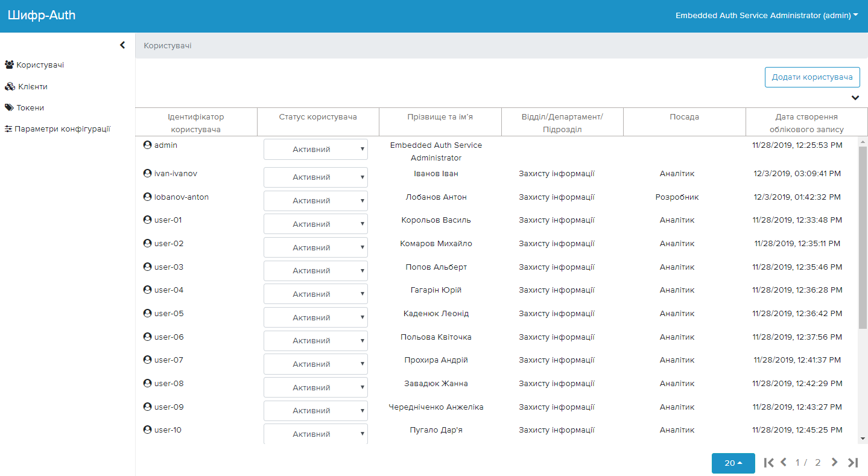This screenshot has height=476, width=868.
Task: Click the user avatar icon next to user-02
Action: point(147,243)
